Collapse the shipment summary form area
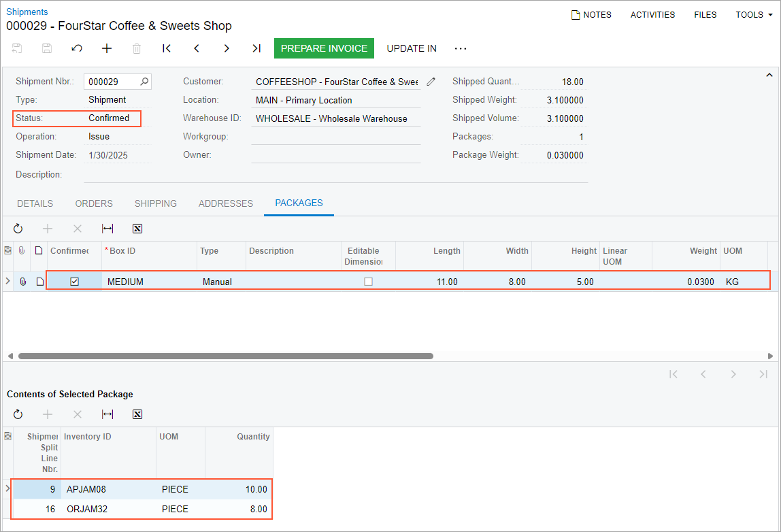The height and width of the screenshot is (532, 781). (769, 75)
